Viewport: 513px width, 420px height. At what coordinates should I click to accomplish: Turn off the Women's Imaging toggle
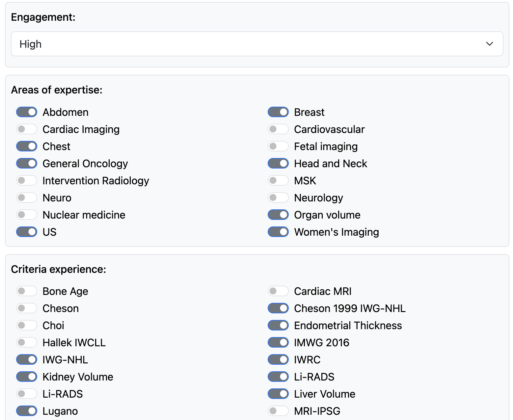click(278, 232)
